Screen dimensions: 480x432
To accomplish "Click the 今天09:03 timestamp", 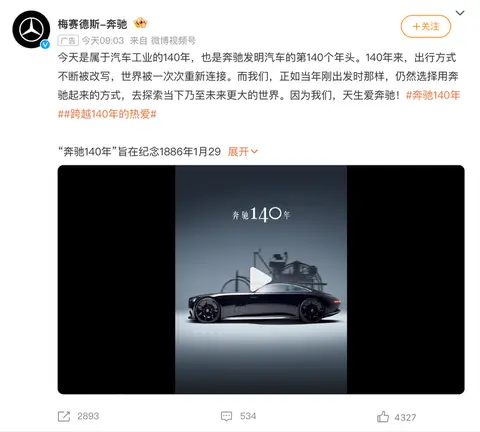I will [x=103, y=41].
